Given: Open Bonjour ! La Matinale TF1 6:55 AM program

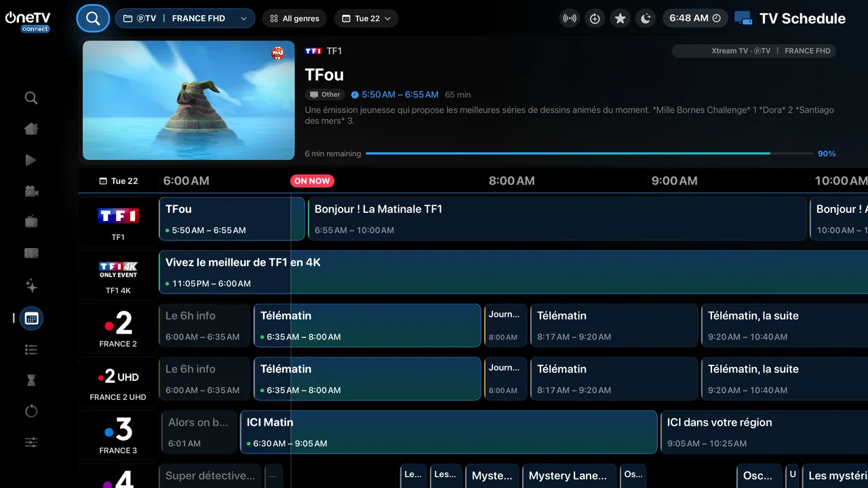Looking at the screenshot, I should click(557, 219).
